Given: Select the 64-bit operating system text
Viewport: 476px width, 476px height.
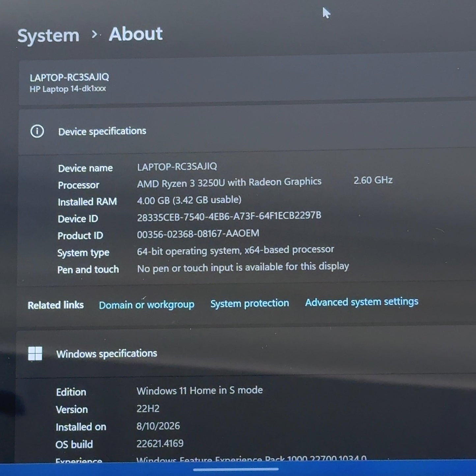Looking at the screenshot, I should (236, 250).
